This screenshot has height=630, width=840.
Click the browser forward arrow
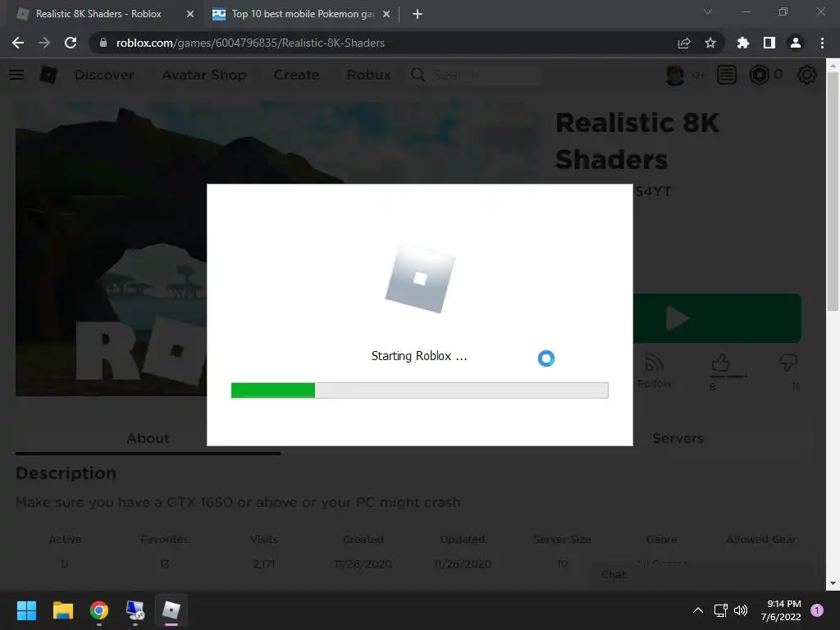pos(44,43)
